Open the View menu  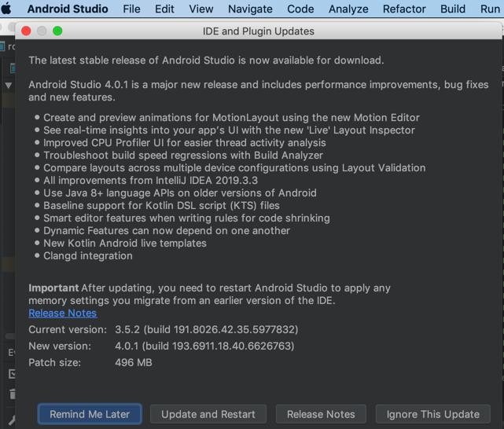point(201,9)
